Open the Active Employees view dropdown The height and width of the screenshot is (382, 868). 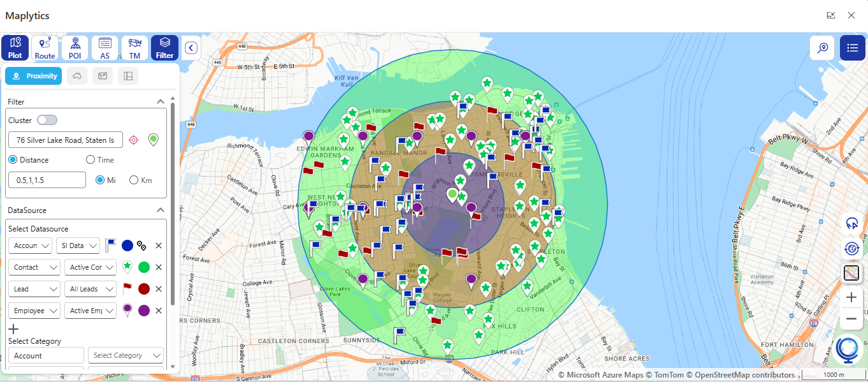[90, 311]
